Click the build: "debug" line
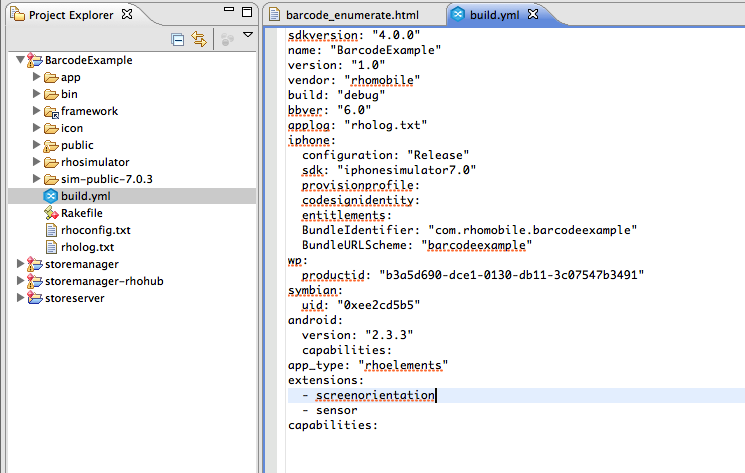Image resolution: width=745 pixels, height=473 pixels. 336,95
